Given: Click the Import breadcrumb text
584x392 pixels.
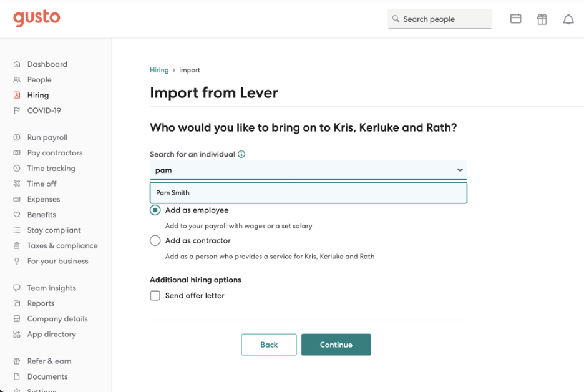Looking at the screenshot, I should [190, 70].
